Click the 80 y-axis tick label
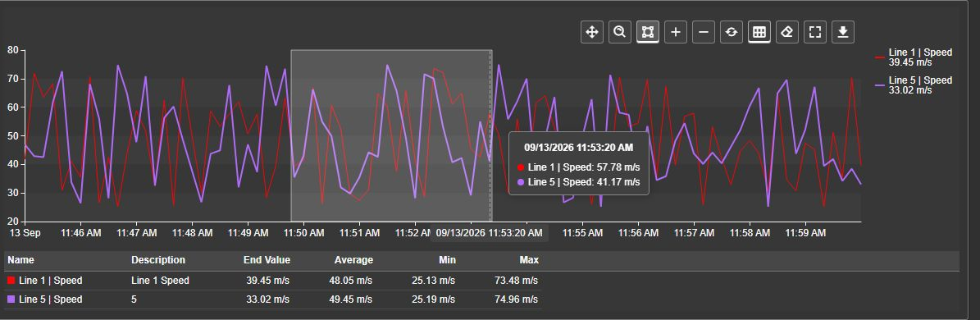Viewport: 980px width, 320px height. pos(12,50)
